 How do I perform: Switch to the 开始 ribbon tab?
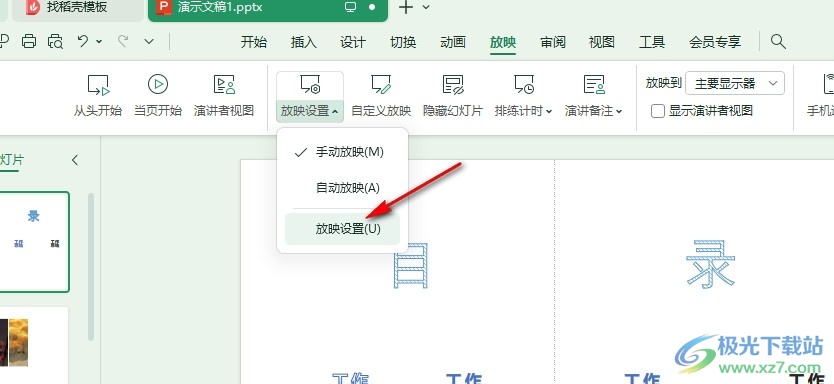(254, 42)
